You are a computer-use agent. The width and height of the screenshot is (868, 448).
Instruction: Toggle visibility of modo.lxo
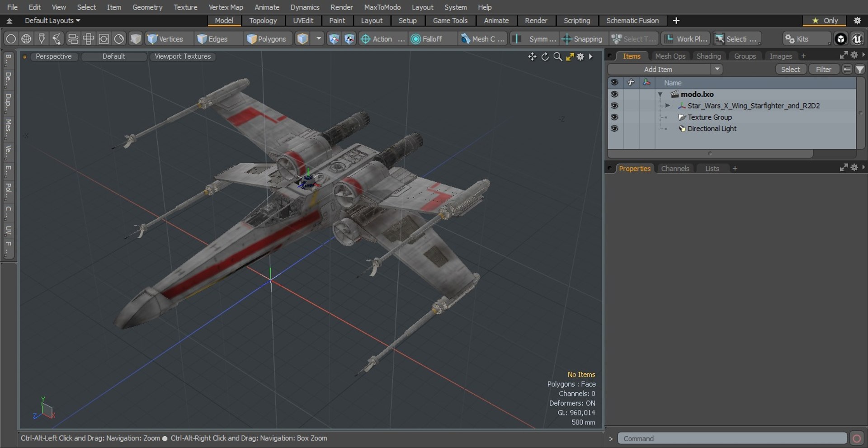[x=614, y=94]
